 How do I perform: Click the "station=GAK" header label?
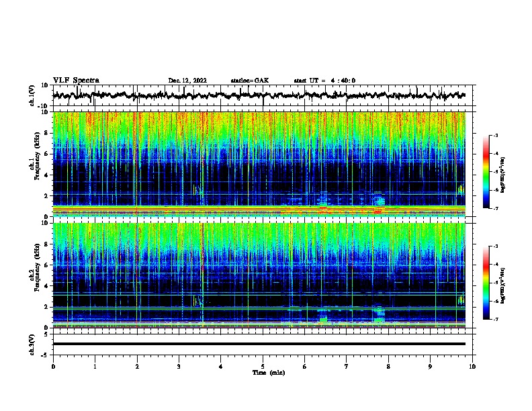(x=250, y=81)
